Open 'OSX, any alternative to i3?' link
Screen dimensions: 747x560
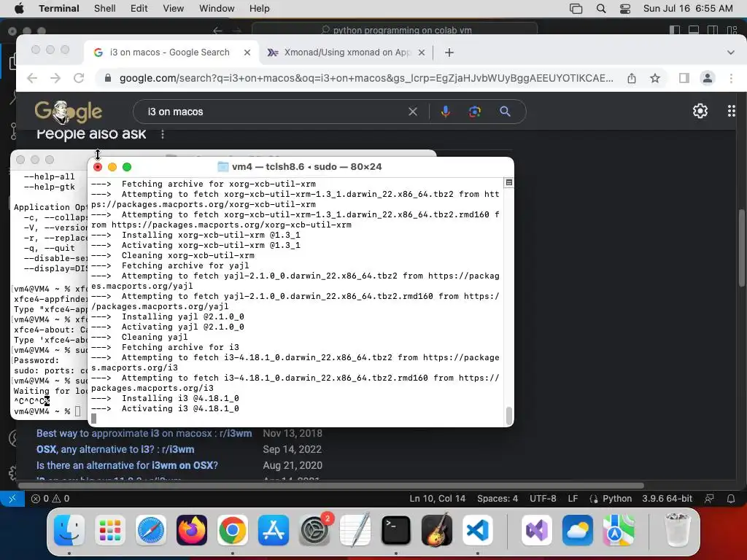click(115, 449)
